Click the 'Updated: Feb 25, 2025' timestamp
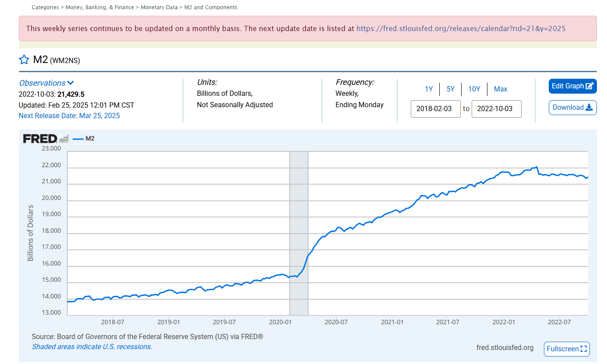 click(x=77, y=105)
